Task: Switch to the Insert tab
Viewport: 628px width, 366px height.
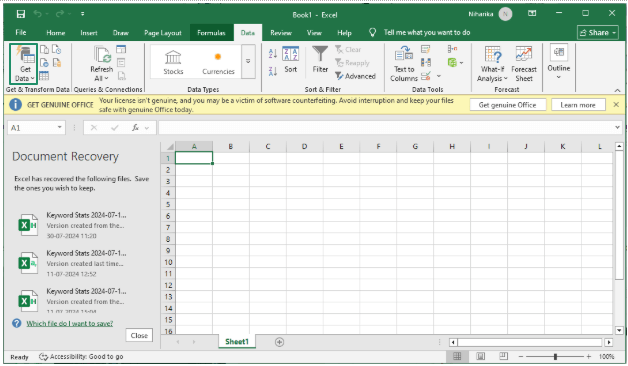Action: pos(89,33)
